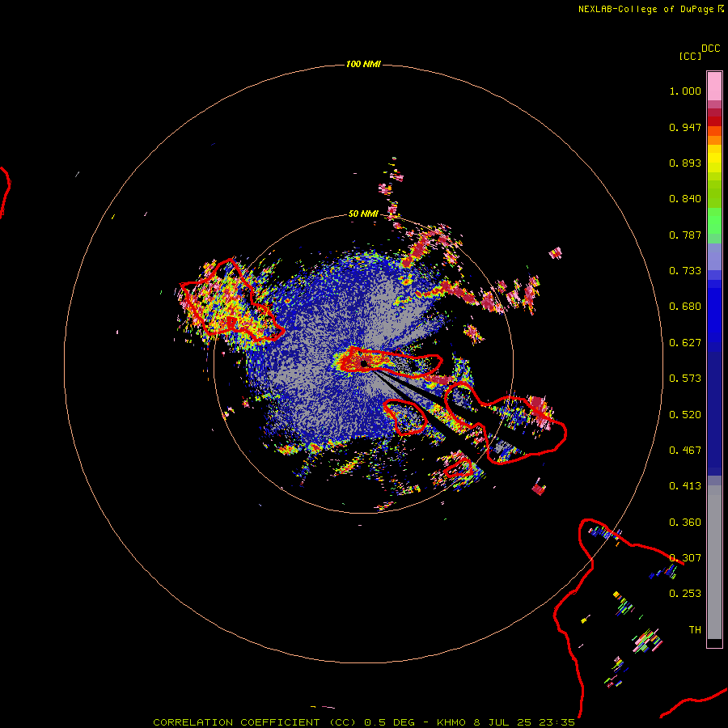Image resolution: width=728 pixels, height=728 pixels.
Task: Select the 0.733 legend value
Action: click(685, 271)
